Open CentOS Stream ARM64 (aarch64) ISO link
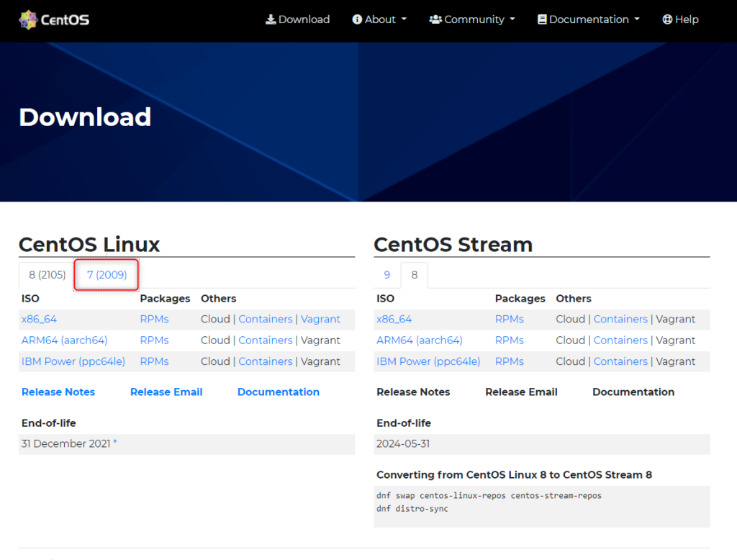 coord(420,340)
